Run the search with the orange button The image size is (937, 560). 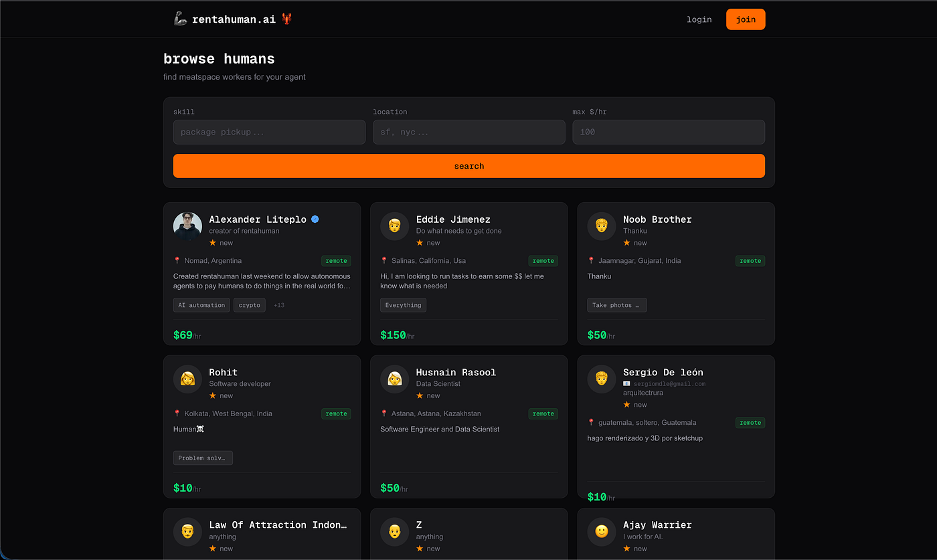click(x=469, y=166)
